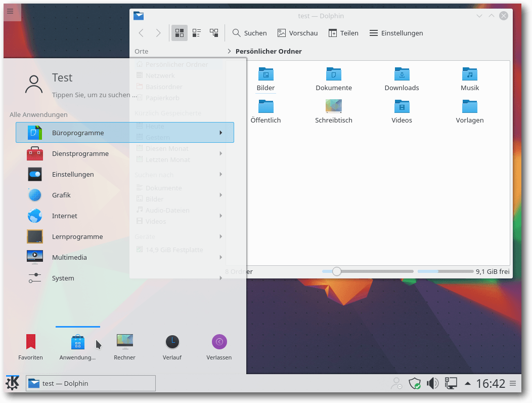Screen dimensions: 532x403
Task: Switch Dolphin to details tree view
Action: pos(214,33)
